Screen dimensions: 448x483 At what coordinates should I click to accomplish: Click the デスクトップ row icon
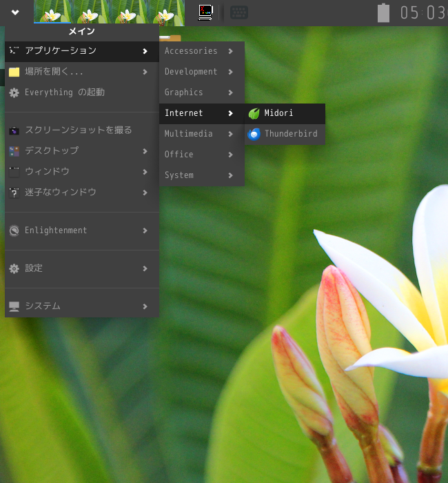(x=14, y=151)
